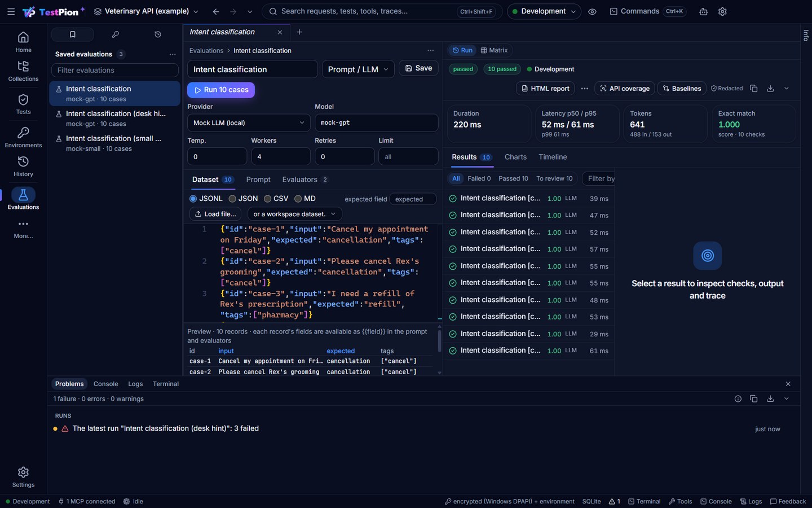Click the robot assistant icon in the top bar
Screen dimensions: 812x508
tap(703, 11)
